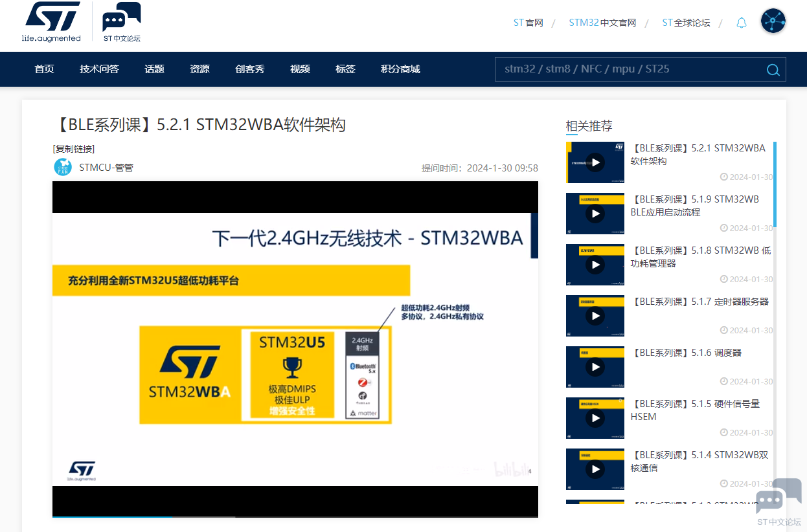Open recommended 5.2.1 STM32WBA 软件架构 title link
The image size is (807, 532).
(698, 155)
